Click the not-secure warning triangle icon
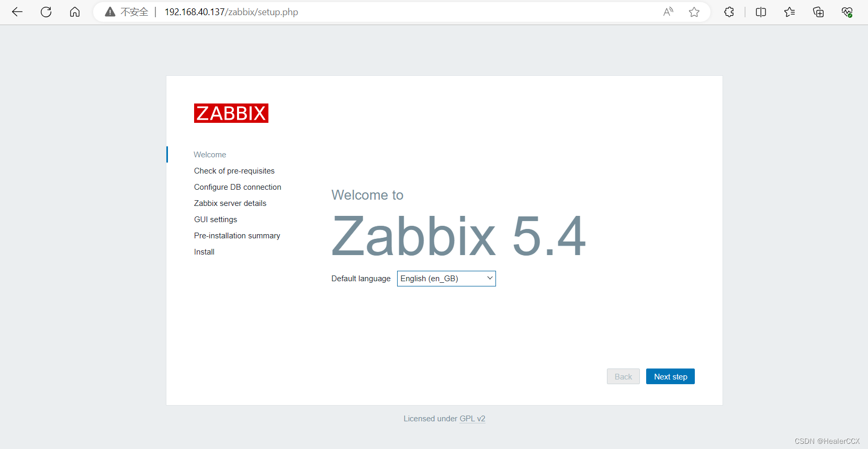Screen dimensions: 868x449 110,12
